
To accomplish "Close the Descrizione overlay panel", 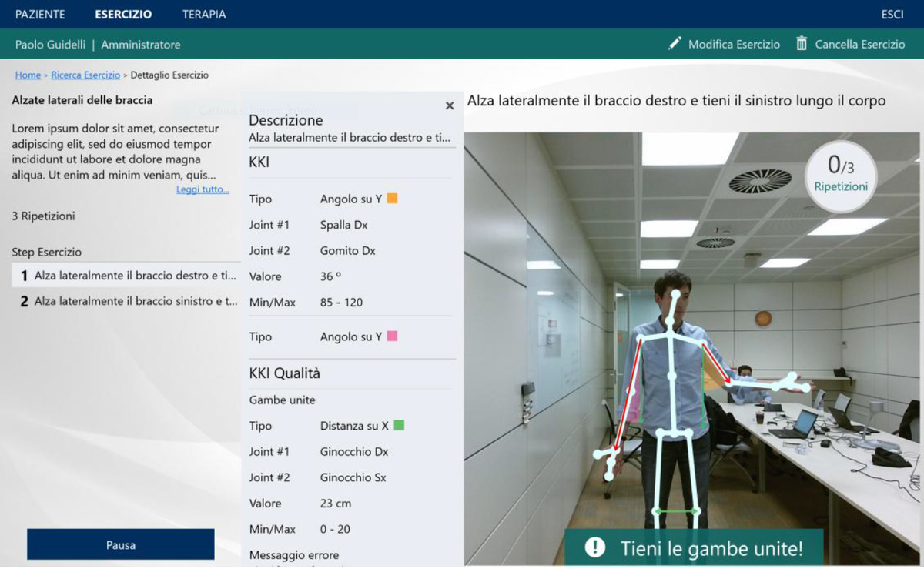I will (x=449, y=105).
